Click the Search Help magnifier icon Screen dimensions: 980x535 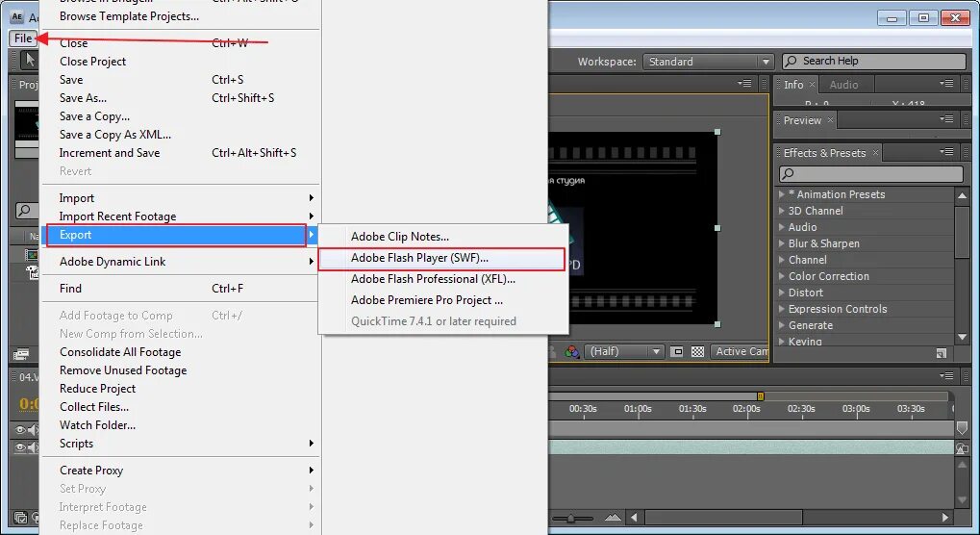tap(791, 62)
